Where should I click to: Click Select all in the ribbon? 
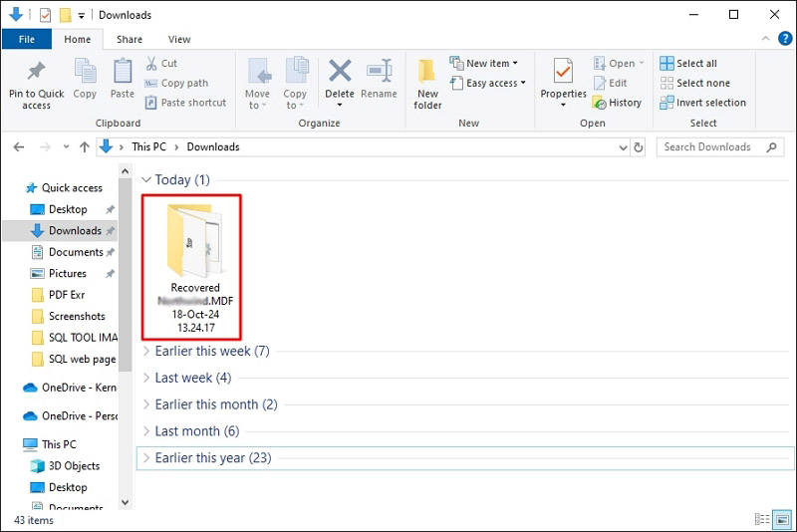tap(688, 64)
